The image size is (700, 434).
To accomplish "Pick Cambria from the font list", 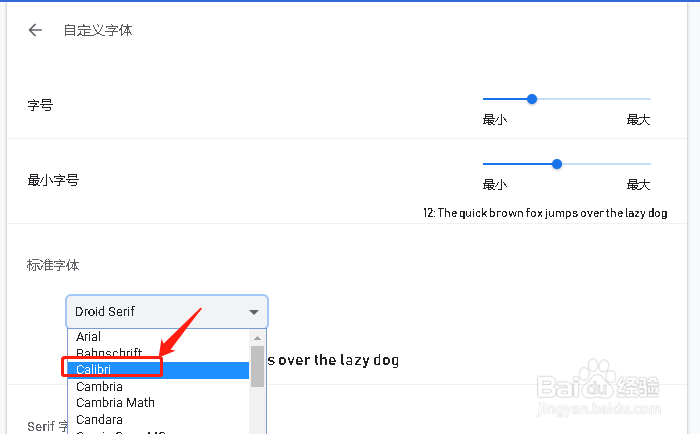I will 100,387.
